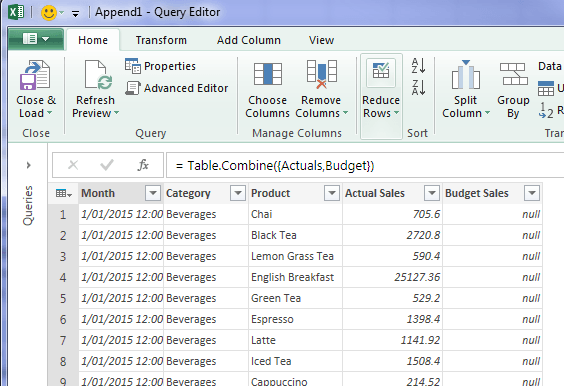Open the Month column filter dropdown
Image resolution: width=564 pixels, height=386 pixels.
(153, 193)
